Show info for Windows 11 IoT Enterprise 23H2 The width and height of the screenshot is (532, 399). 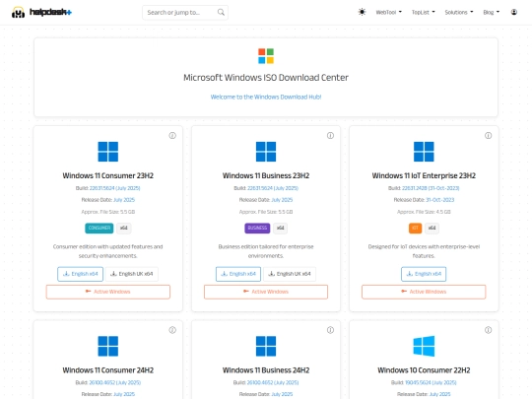pos(489,135)
